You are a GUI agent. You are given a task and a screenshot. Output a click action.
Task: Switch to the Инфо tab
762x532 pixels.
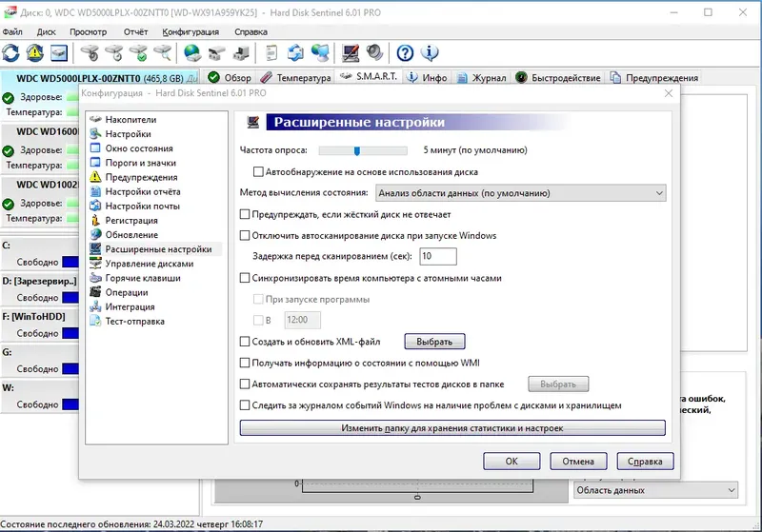coord(427,78)
